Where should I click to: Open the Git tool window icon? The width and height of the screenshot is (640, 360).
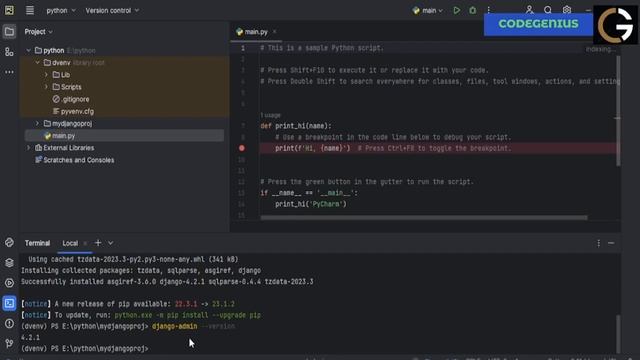pos(9,344)
